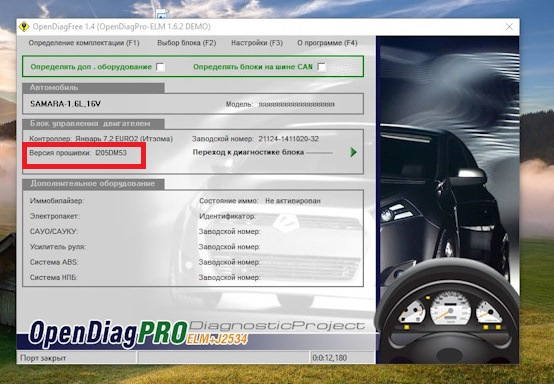Click window title 'OpenDiagFree 1.4'
The width and height of the screenshot is (554, 384).
63,27
